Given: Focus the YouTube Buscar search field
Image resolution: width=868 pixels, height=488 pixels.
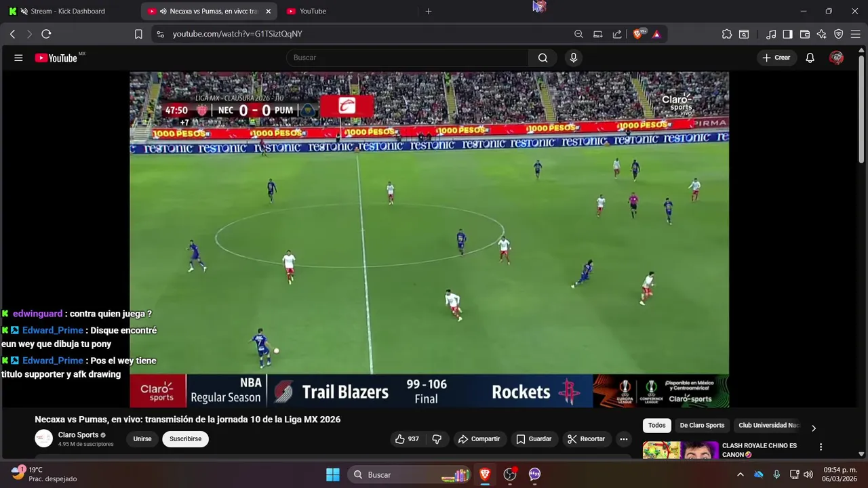Looking at the screenshot, I should coord(407,58).
